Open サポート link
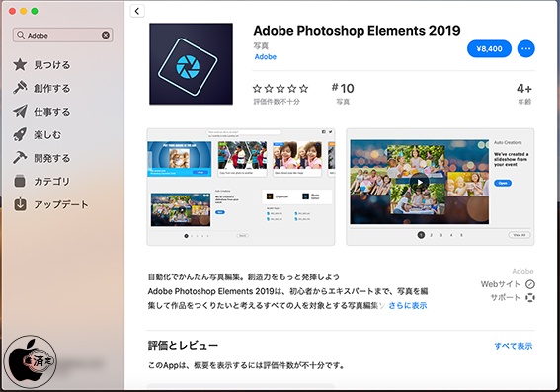Viewport: 560px width, 392px height. coord(506,297)
